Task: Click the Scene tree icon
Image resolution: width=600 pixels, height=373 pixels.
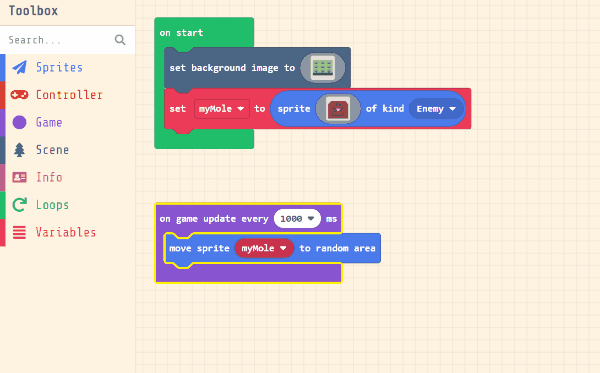Action: pos(20,150)
